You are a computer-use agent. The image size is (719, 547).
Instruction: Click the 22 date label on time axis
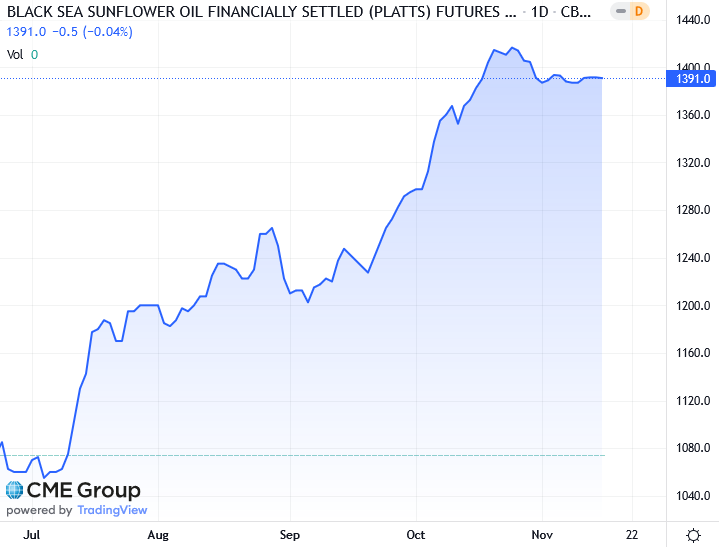pos(631,534)
